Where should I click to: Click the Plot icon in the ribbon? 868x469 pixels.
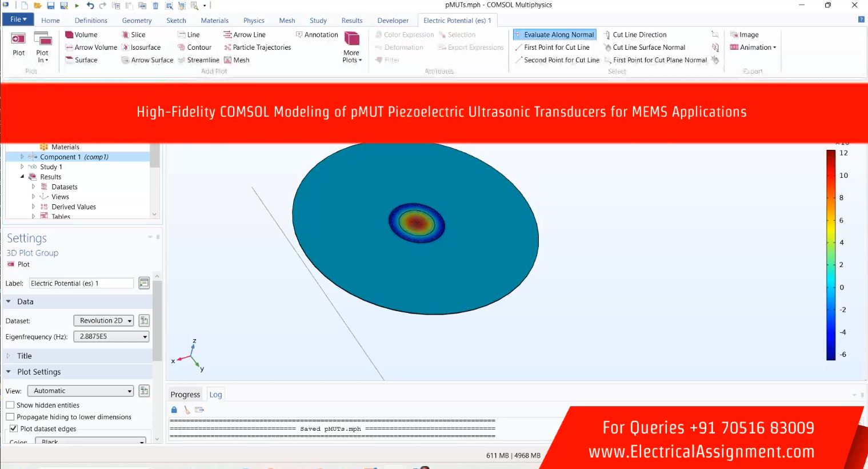point(18,45)
